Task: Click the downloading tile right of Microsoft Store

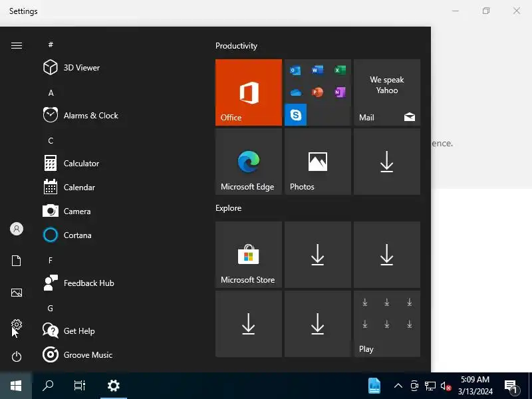Action: tap(318, 255)
